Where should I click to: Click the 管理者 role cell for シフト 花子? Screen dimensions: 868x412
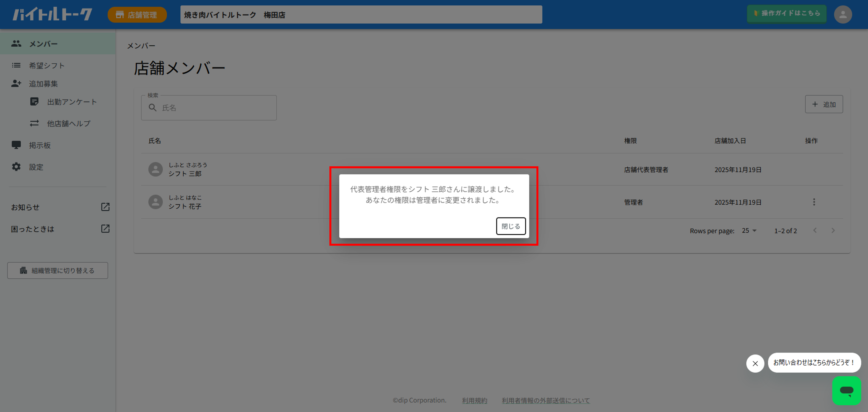click(634, 202)
